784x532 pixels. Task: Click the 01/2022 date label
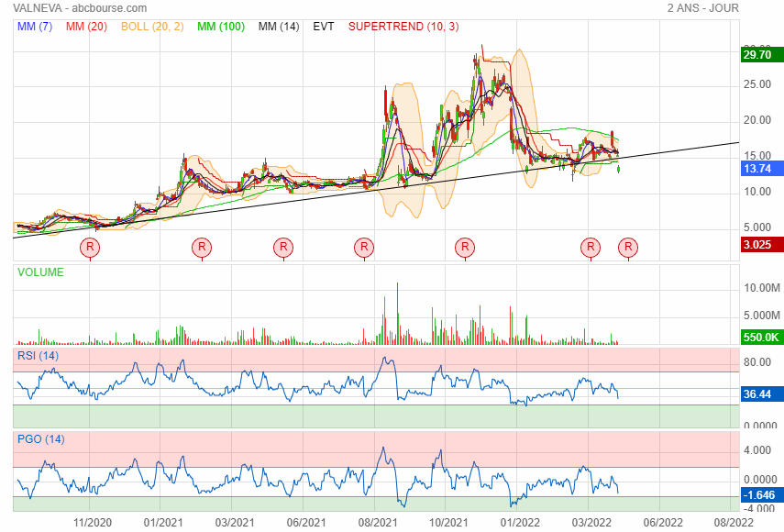520,523
